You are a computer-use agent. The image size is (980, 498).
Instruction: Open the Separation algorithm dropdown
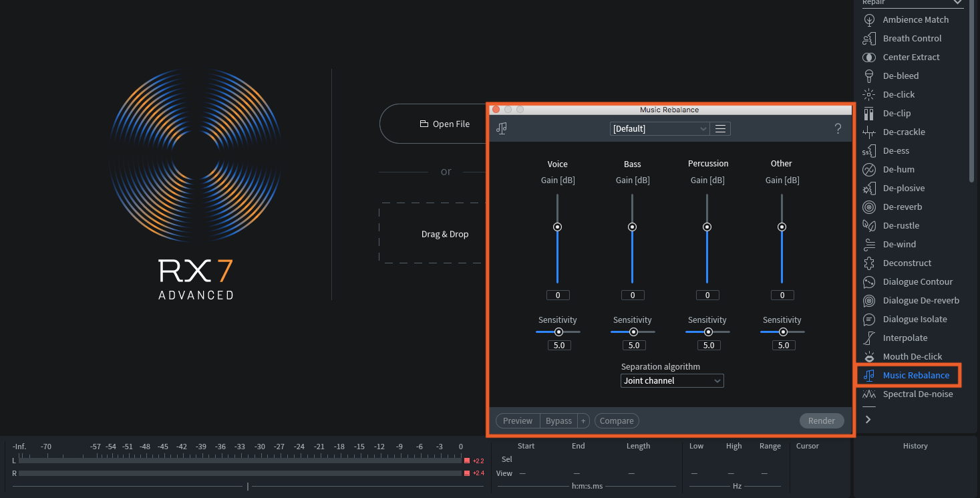tap(672, 380)
